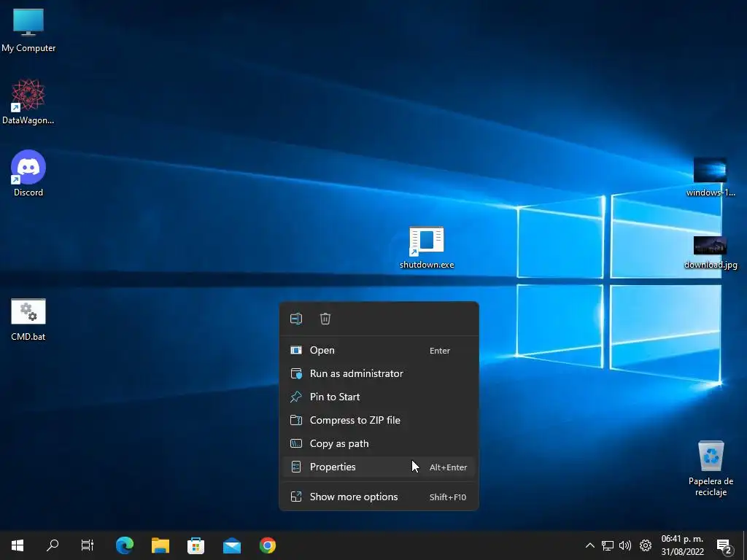This screenshot has height=560, width=747.
Task: Choose Copy as path
Action: pos(379,443)
